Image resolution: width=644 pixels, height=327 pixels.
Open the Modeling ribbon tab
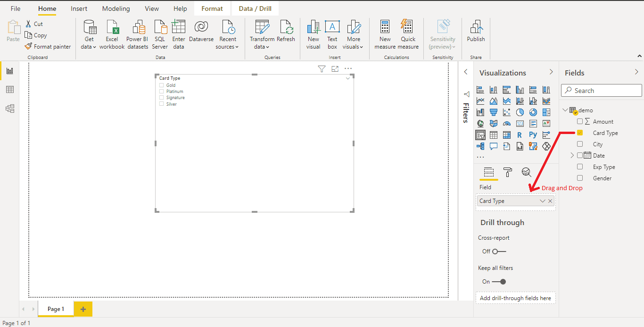click(x=116, y=8)
